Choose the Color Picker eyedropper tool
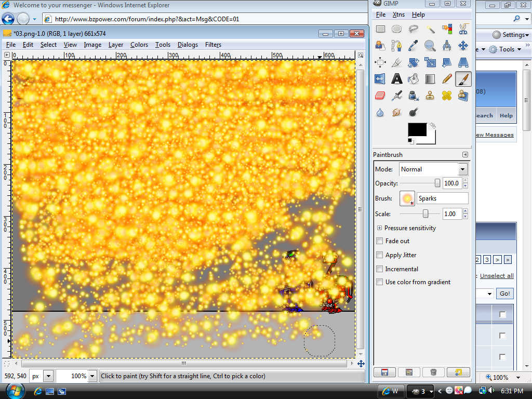Image resolution: width=532 pixels, height=399 pixels. pos(414,45)
